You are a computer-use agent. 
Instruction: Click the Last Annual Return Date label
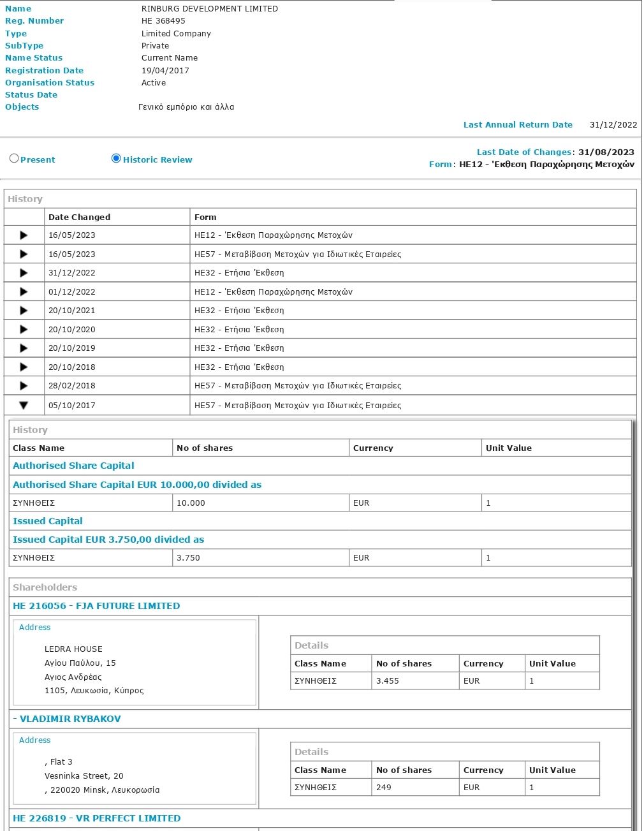pos(518,125)
